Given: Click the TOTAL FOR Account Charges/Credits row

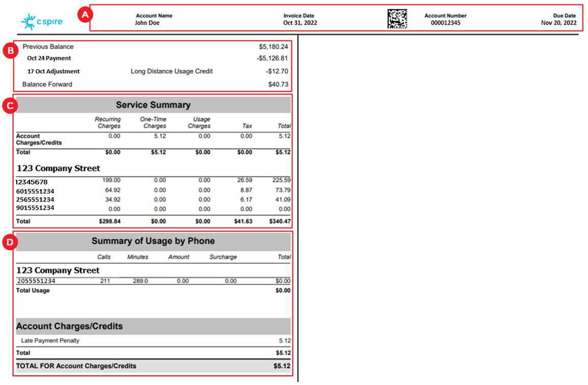Looking at the screenshot, I should 153,366.
